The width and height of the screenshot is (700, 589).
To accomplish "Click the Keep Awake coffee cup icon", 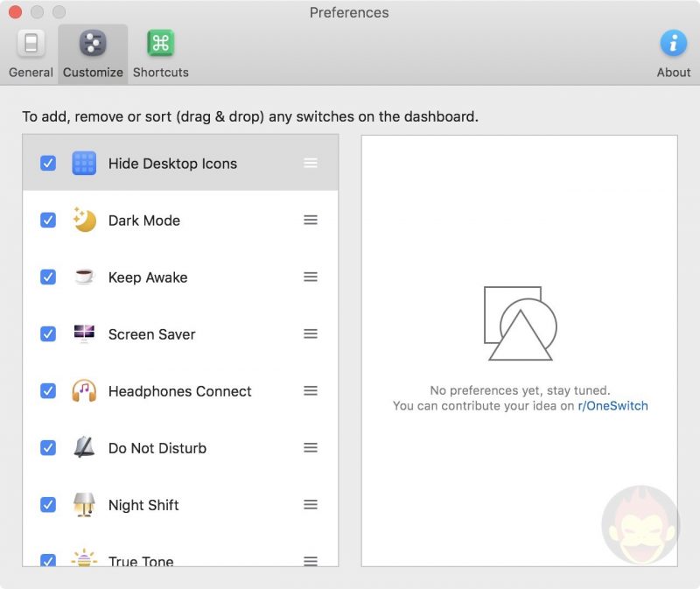I will click(x=83, y=277).
